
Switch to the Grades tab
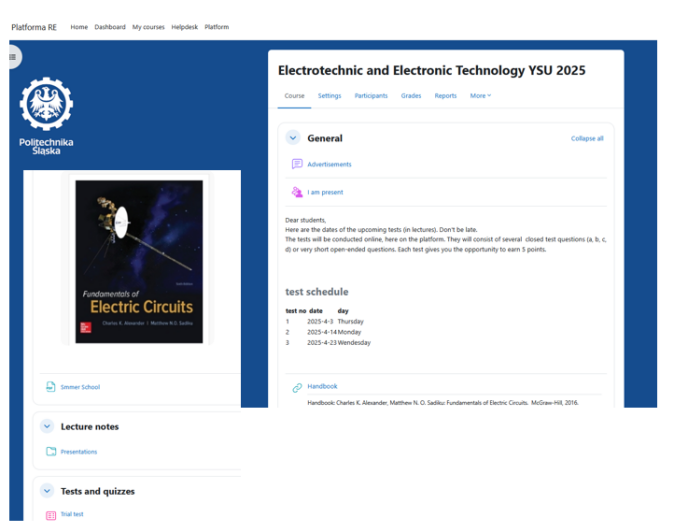coord(411,96)
